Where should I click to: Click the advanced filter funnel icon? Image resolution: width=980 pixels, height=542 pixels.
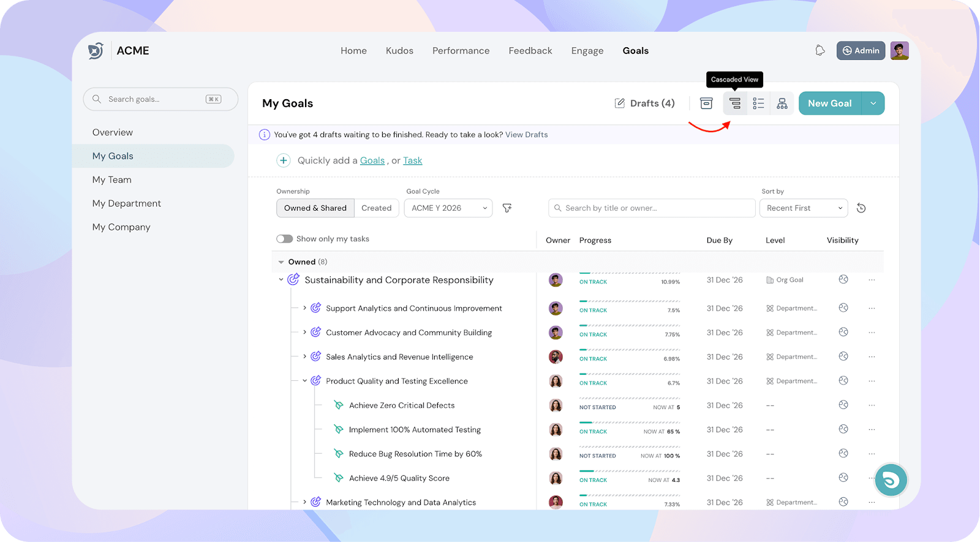click(507, 208)
